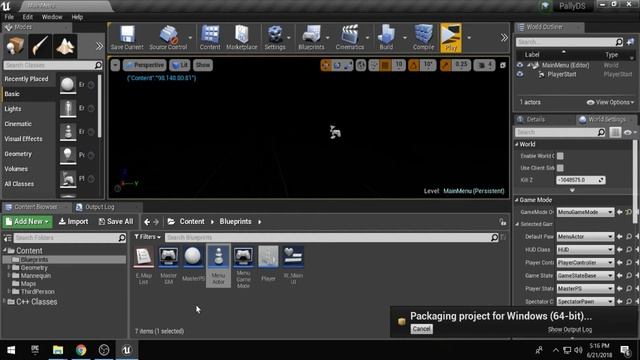Open the Blueprints toolbar icon
640x360 pixels.
pyautogui.click(x=311, y=38)
